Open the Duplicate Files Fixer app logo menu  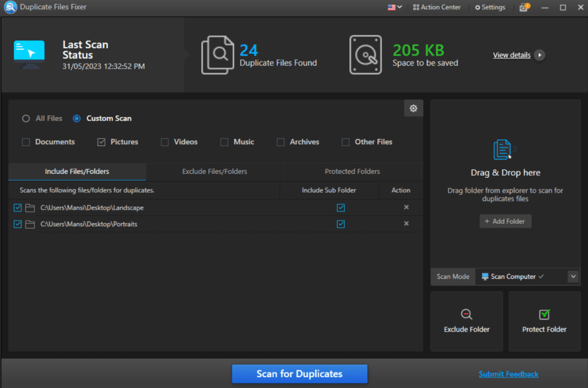[x=9, y=7]
